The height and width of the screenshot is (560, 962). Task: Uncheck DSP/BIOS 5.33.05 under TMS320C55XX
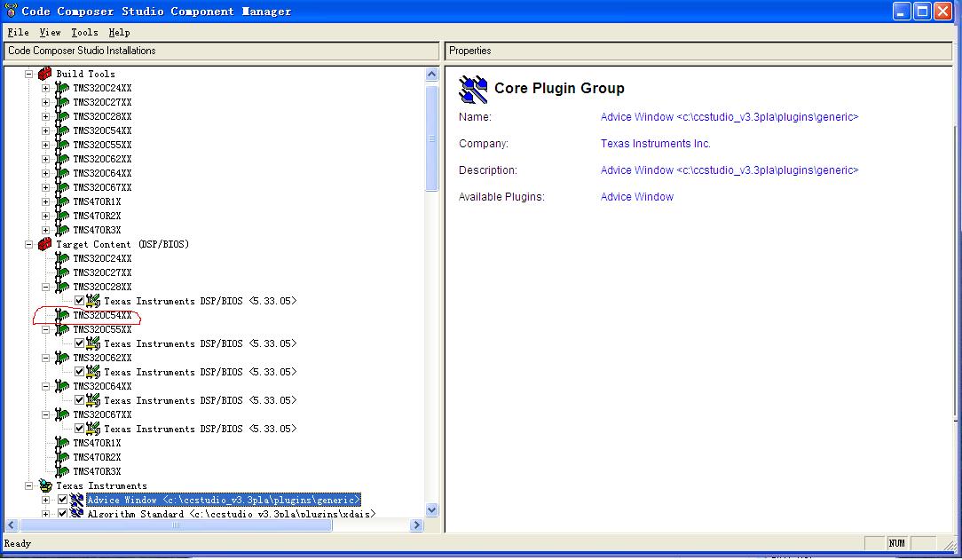click(x=79, y=343)
